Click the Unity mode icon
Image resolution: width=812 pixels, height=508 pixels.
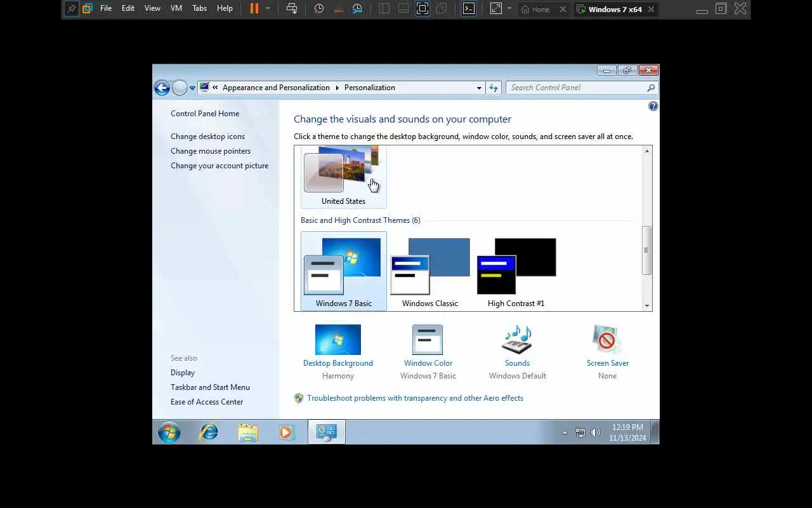(442, 9)
